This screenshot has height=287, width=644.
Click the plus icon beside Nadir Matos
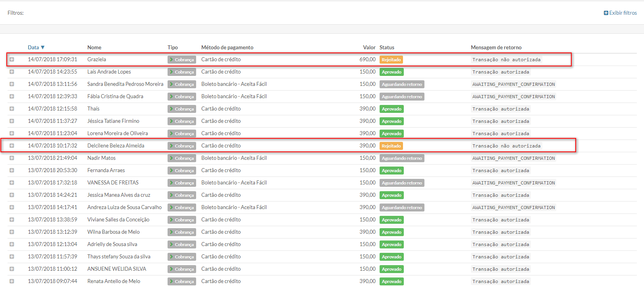[12, 158]
